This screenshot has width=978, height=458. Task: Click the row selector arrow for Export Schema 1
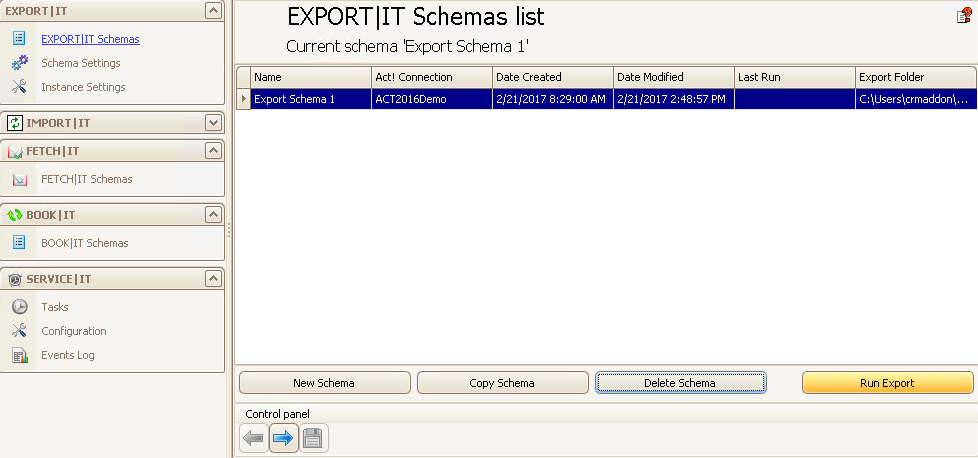click(x=244, y=99)
